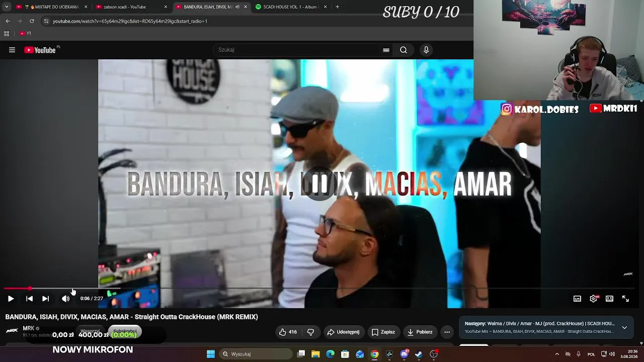Share video via Udostępnij
This screenshot has width=644, height=362.
[343, 332]
